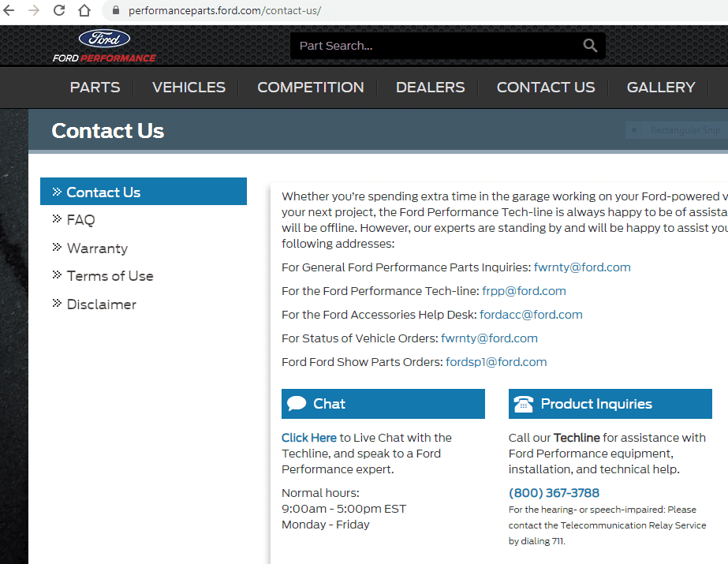Click the Techline bold text
Screen dimensions: 728x564
pyautogui.click(x=577, y=438)
